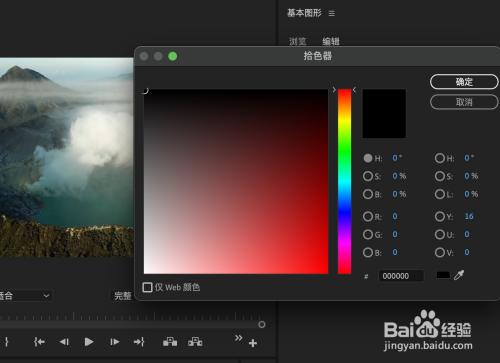Click the 拾色器 dialog title bar
This screenshot has height=363, width=500.
pos(317,56)
